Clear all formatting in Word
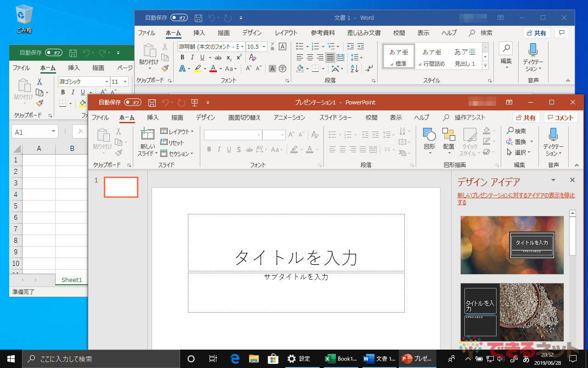 click(x=252, y=57)
